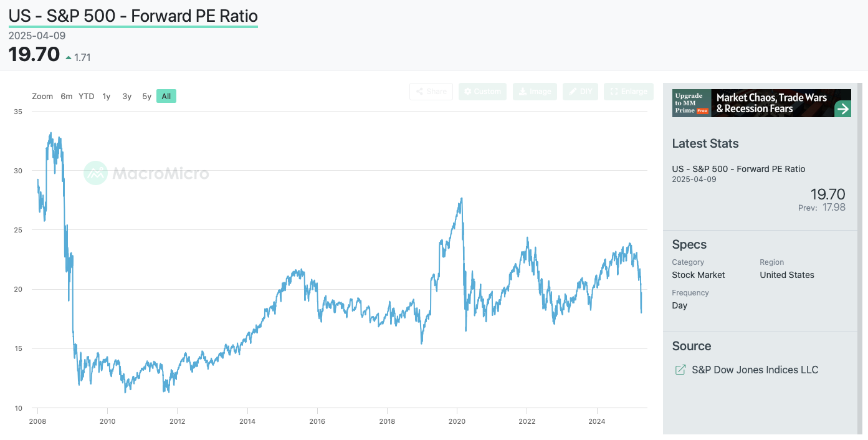Click the 2008 peak on the chart line
Screen dimensions: 868x440
click(51, 133)
